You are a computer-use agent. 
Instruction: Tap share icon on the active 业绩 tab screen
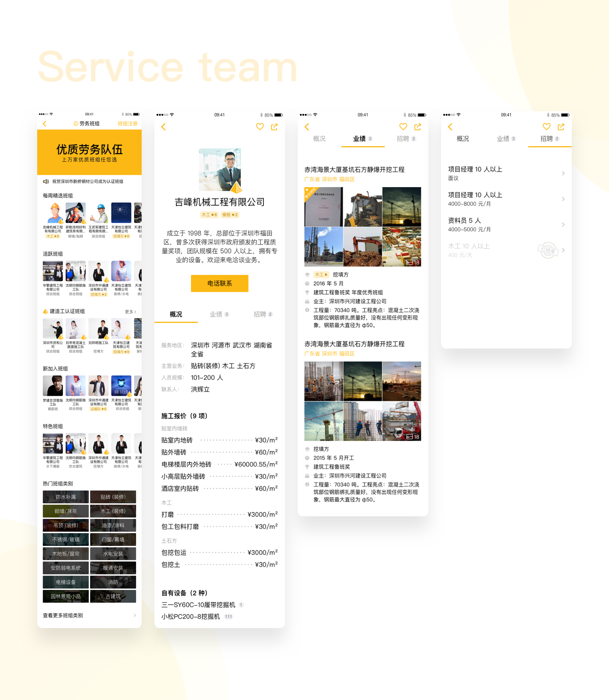(418, 127)
